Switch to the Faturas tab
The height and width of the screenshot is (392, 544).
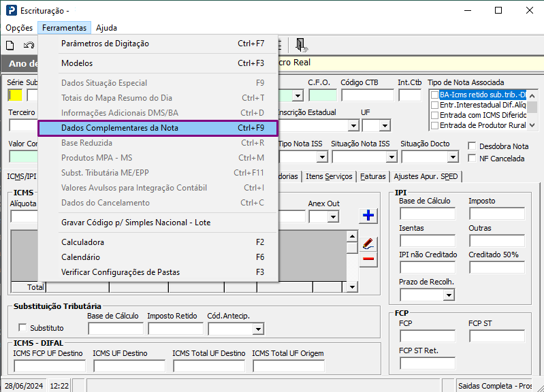tap(372, 176)
